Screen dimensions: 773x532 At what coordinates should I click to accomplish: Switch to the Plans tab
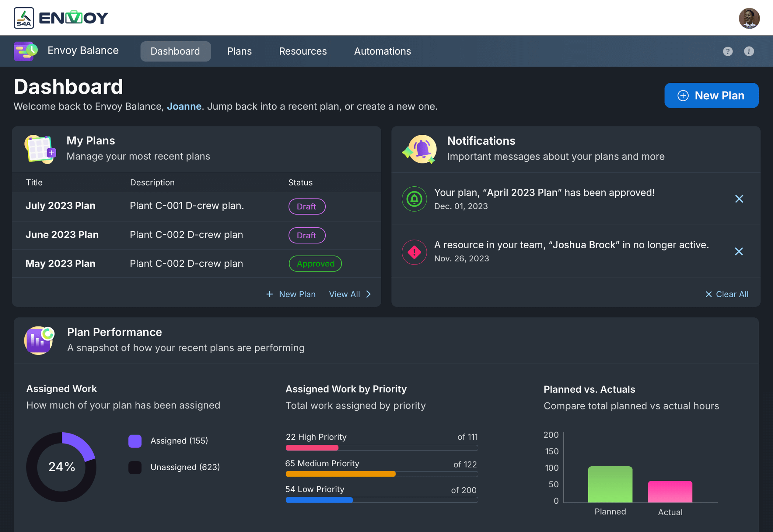(x=239, y=51)
